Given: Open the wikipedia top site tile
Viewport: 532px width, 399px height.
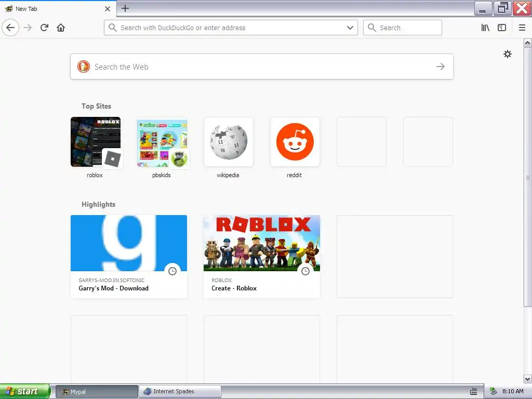Looking at the screenshot, I should pos(229,142).
